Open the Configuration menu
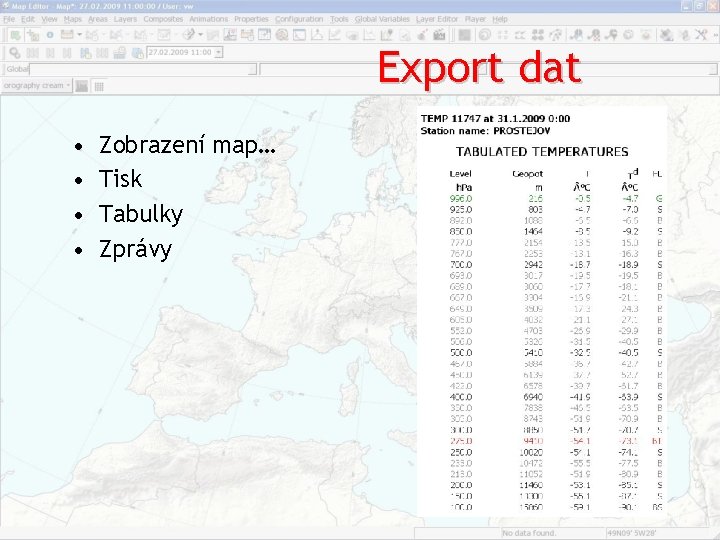The image size is (720, 540). pyautogui.click(x=299, y=19)
